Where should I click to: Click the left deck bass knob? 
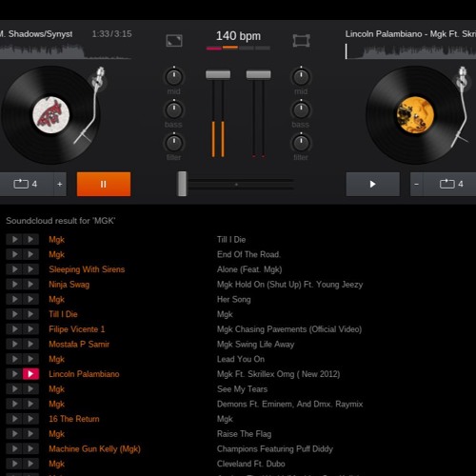click(174, 110)
